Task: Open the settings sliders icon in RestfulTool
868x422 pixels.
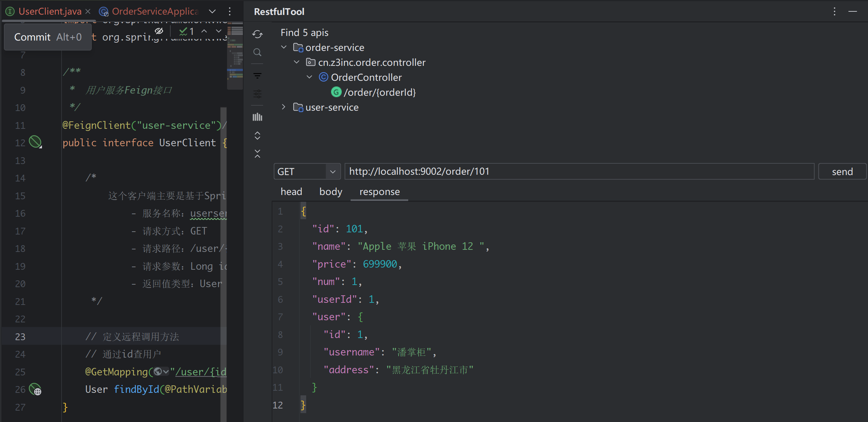Action: (257, 94)
